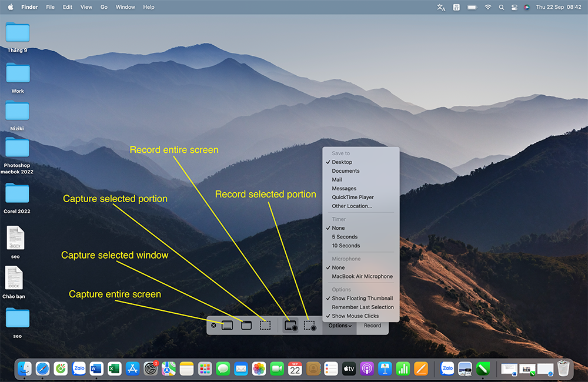Open Spotlight search
The width and height of the screenshot is (588, 382).
click(502, 7)
